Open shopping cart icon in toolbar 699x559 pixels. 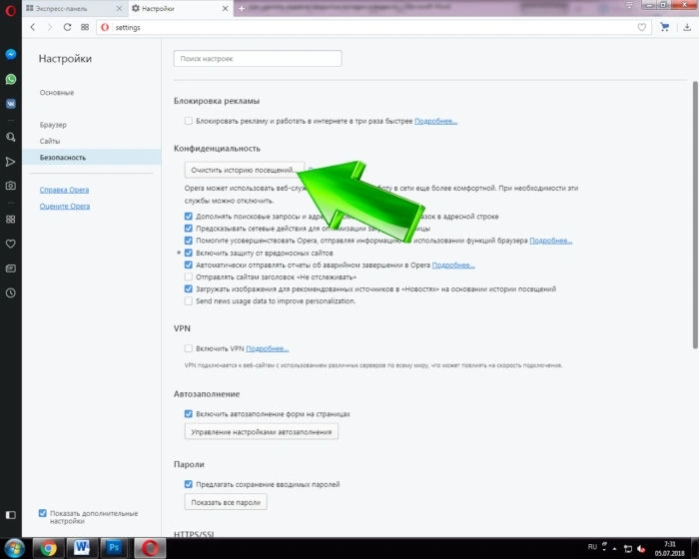665,27
